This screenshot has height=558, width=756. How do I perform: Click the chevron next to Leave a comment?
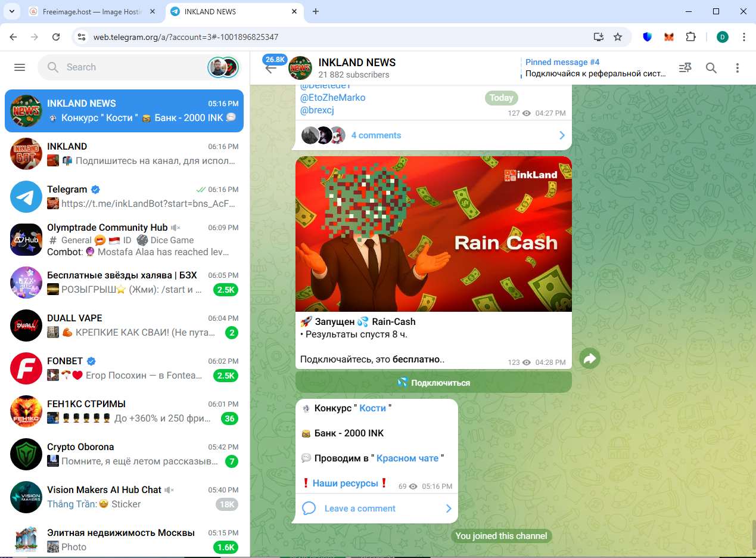pyautogui.click(x=449, y=509)
